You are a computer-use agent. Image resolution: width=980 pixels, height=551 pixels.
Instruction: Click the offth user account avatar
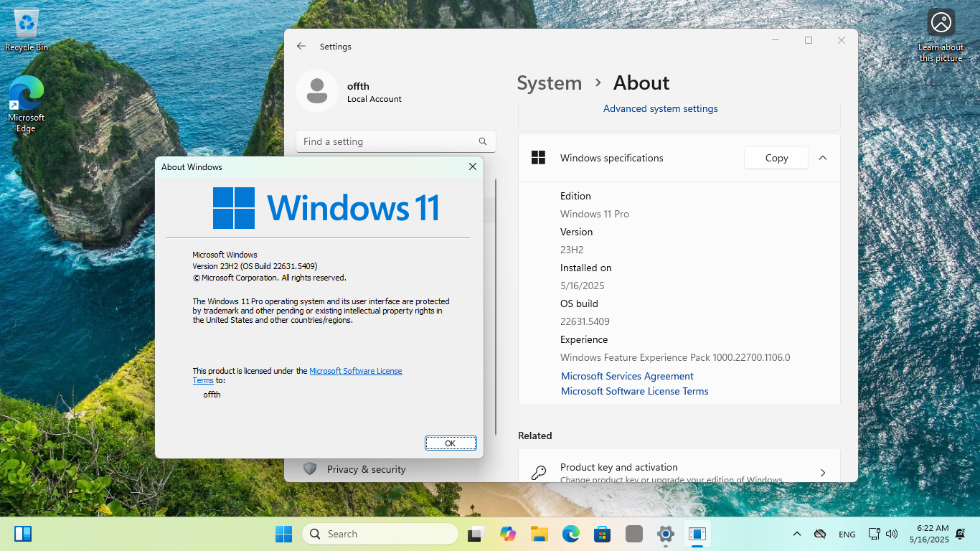(x=317, y=91)
